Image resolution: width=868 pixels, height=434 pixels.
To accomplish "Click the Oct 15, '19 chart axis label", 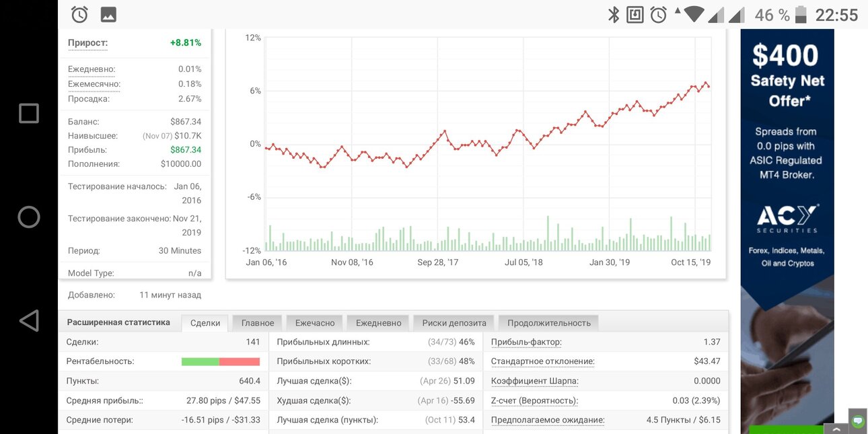I will [690, 262].
